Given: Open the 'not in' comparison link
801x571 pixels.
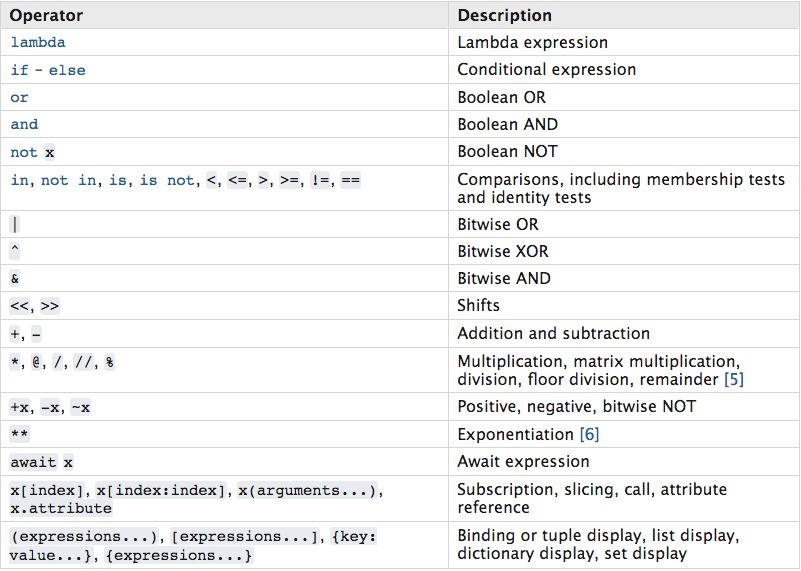Looking at the screenshot, I should [68, 180].
